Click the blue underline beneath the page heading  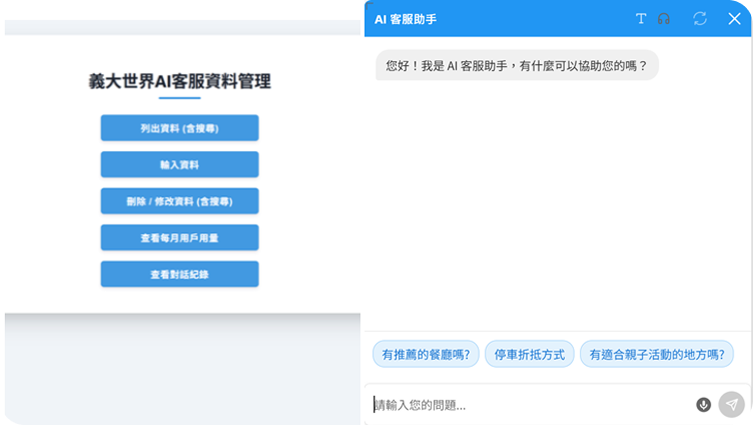(x=179, y=98)
